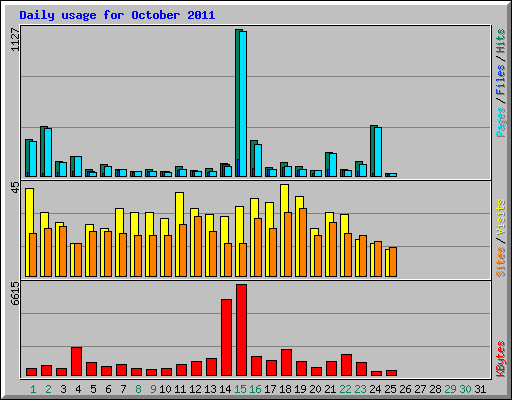Click day label 8 on the x-axis

[138, 389]
